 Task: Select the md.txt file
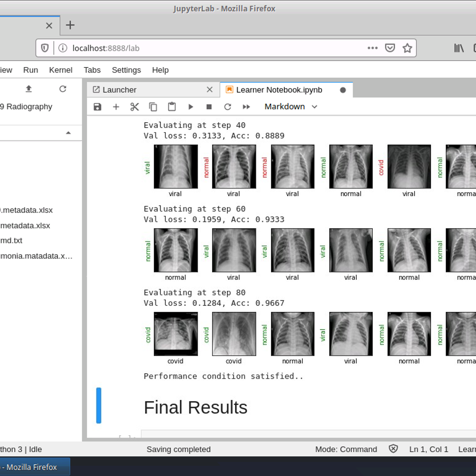(x=11, y=240)
